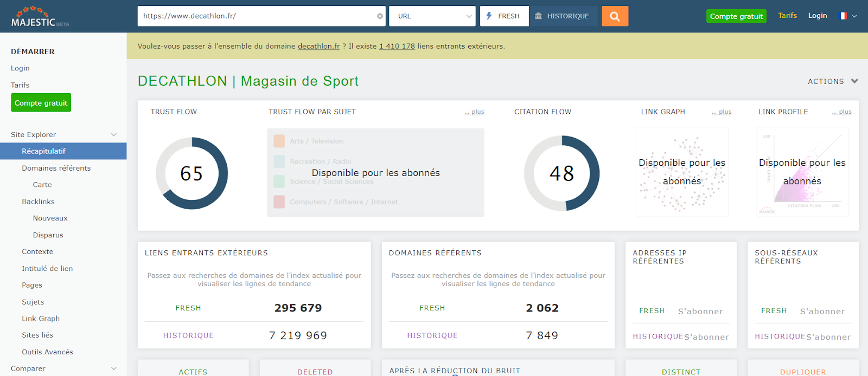Click the building icon on HISTORIQUE button
The width and height of the screenshot is (868, 376).
[x=538, y=16]
